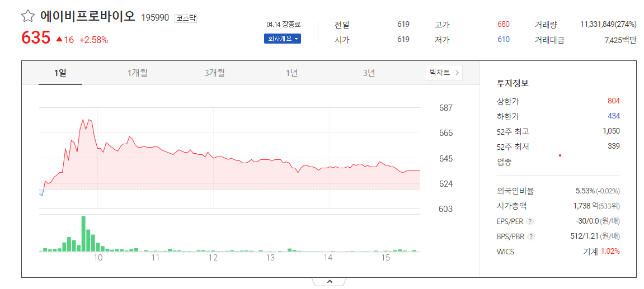Click the 전일 value 619
Image resolution: width=644 pixels, height=289 pixels.
coord(403,24)
